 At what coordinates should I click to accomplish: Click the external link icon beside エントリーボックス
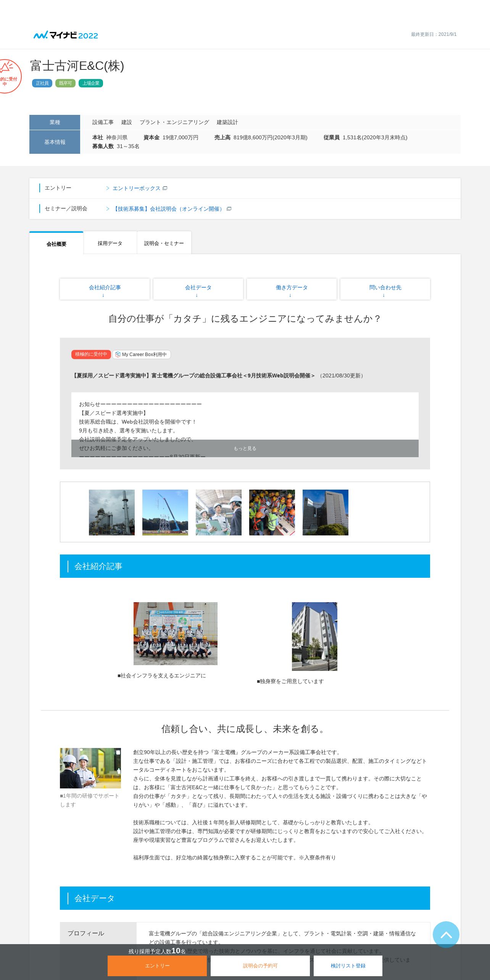[165, 188]
